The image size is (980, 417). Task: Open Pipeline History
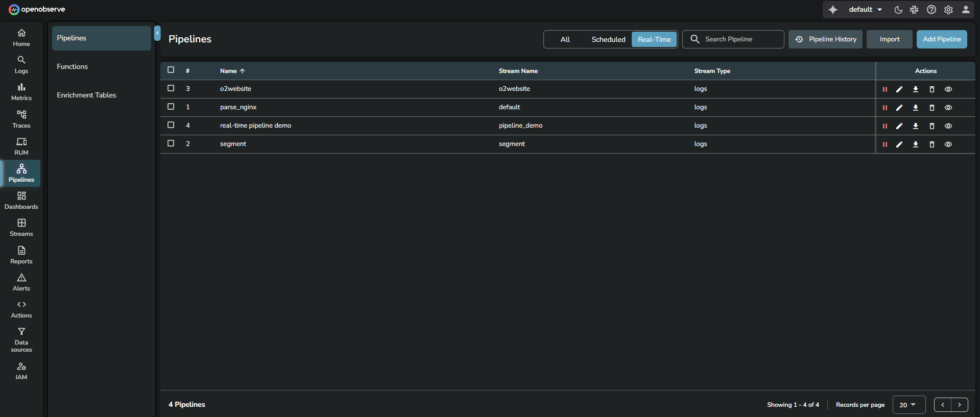click(x=825, y=39)
